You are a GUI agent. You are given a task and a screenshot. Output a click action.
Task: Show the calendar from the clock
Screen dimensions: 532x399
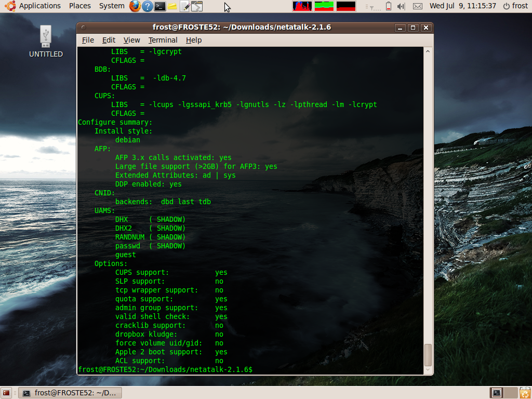click(463, 6)
